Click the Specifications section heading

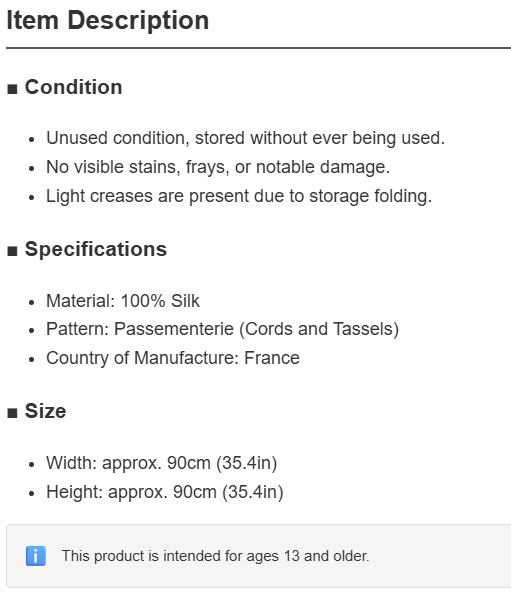(x=96, y=249)
